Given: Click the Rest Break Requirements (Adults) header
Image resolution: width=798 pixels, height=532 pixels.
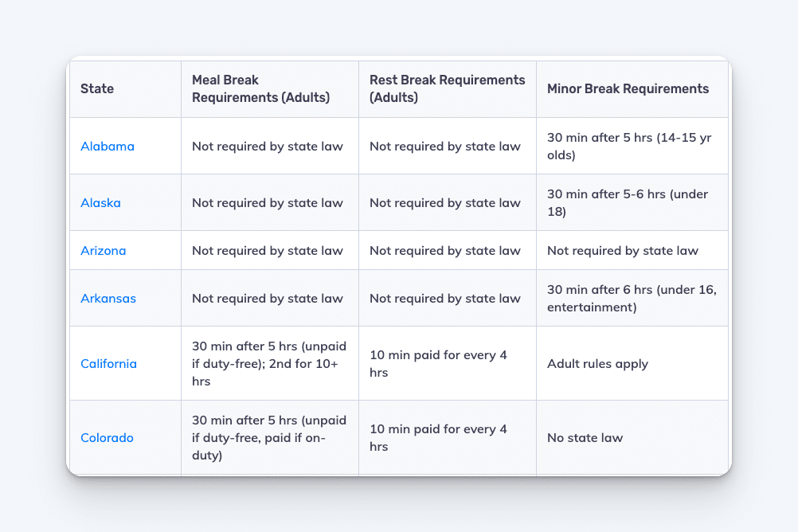Looking at the screenshot, I should 448,88.
